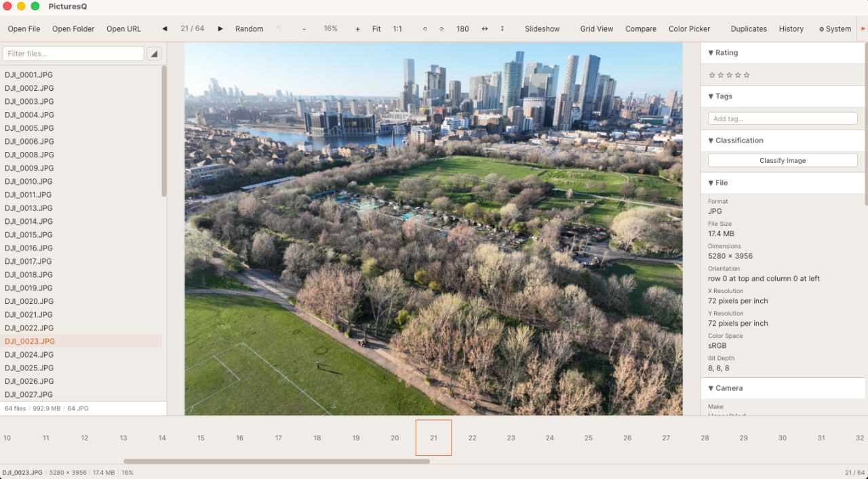
Task: Activate the Color Picker
Action: 689,28
